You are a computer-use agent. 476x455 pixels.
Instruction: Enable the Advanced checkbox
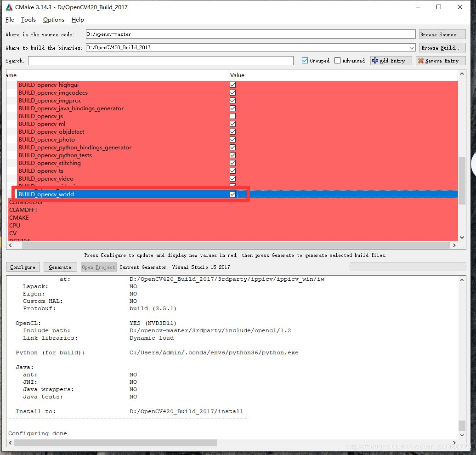pos(337,61)
